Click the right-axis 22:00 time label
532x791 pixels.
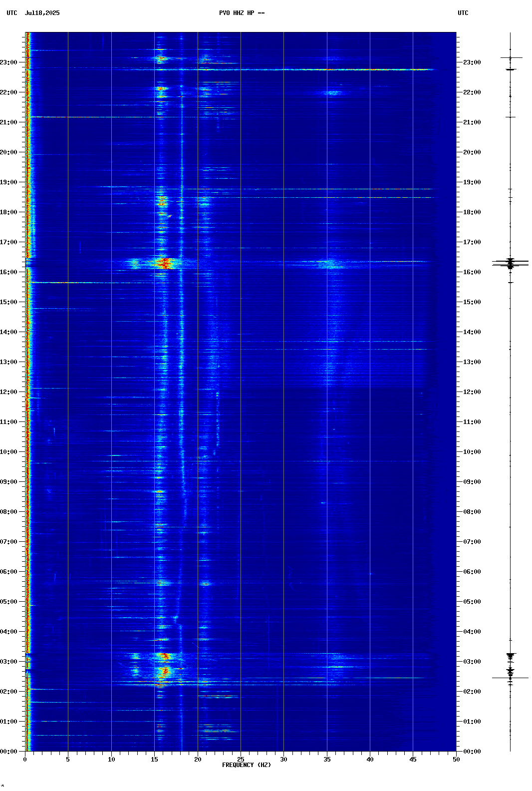472,92
